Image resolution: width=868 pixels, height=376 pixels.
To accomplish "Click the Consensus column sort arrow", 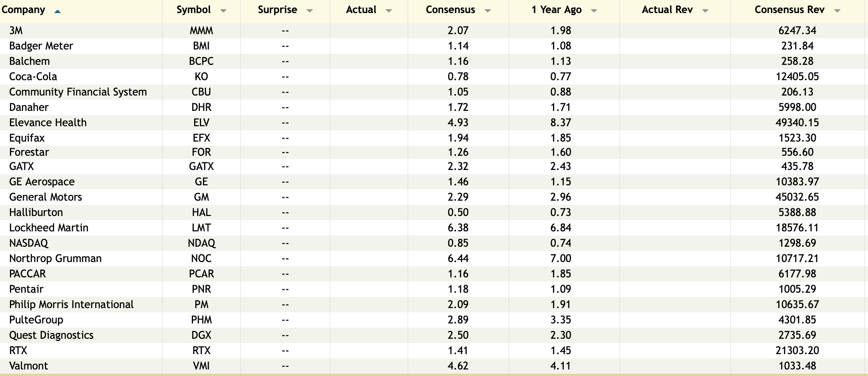I will 487,11.
